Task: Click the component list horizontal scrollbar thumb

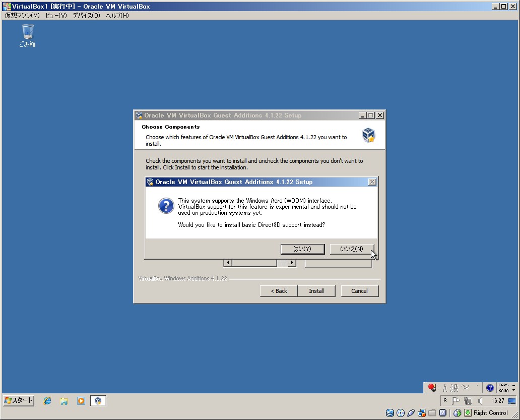Action: point(254,263)
